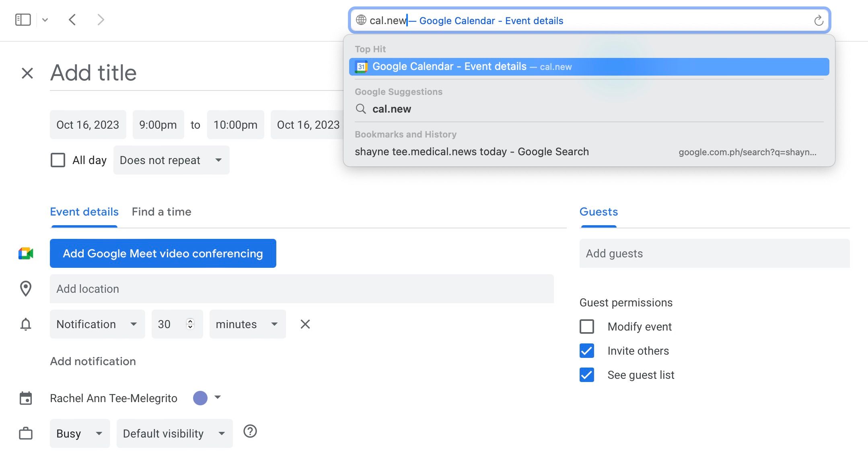This screenshot has width=868, height=456.
Task: Click the sidebar toggle icon in browser toolbar
Action: coord(23,19)
